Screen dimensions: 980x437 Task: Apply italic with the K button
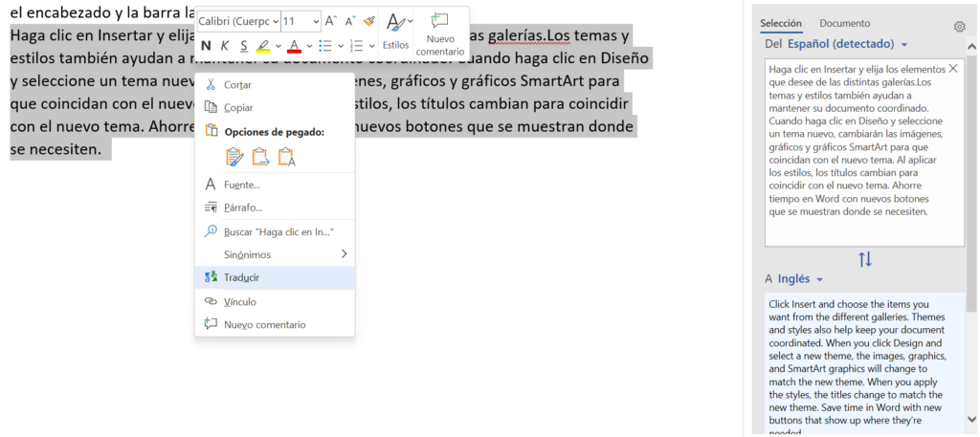[225, 45]
